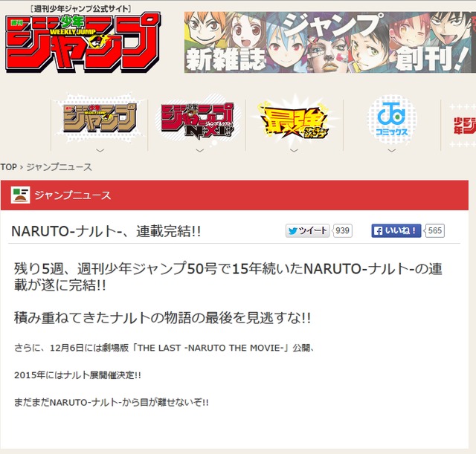Open the blue JC コミックス icon
This screenshot has width=476, height=454.
392,119
